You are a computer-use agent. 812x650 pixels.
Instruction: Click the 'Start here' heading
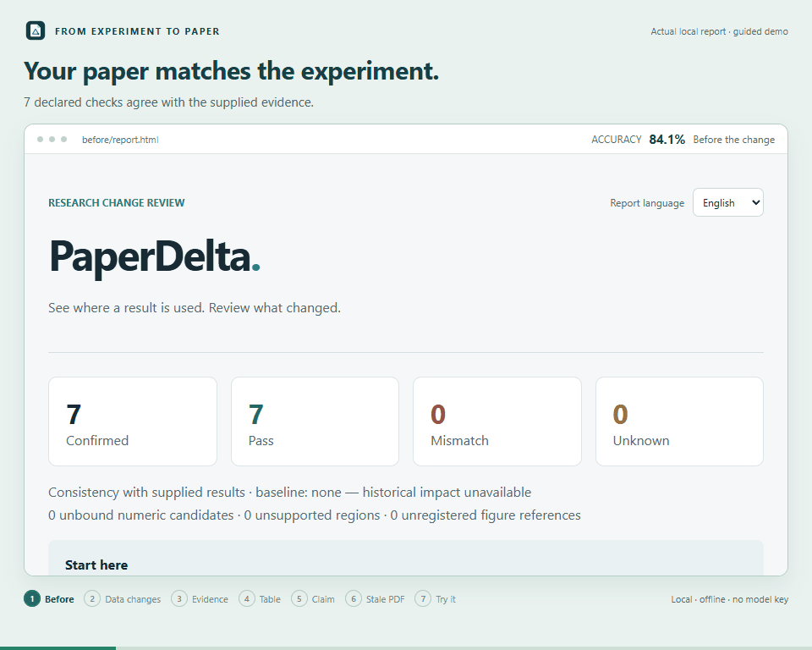click(96, 565)
